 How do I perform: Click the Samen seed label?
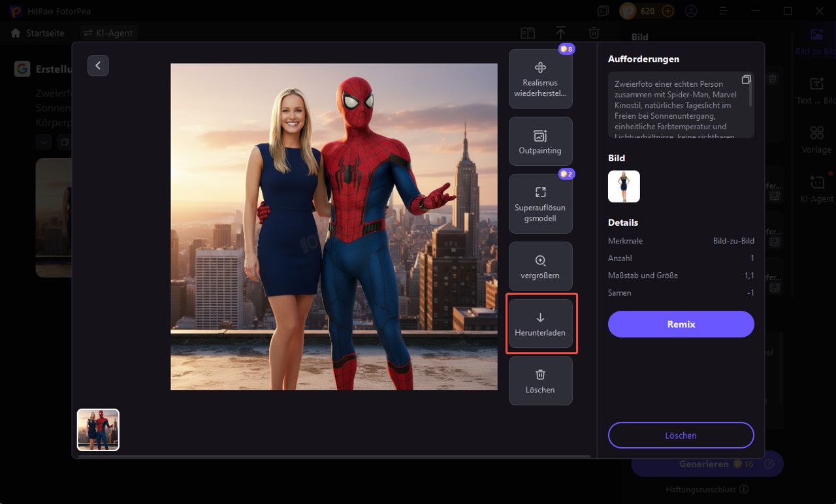point(620,292)
